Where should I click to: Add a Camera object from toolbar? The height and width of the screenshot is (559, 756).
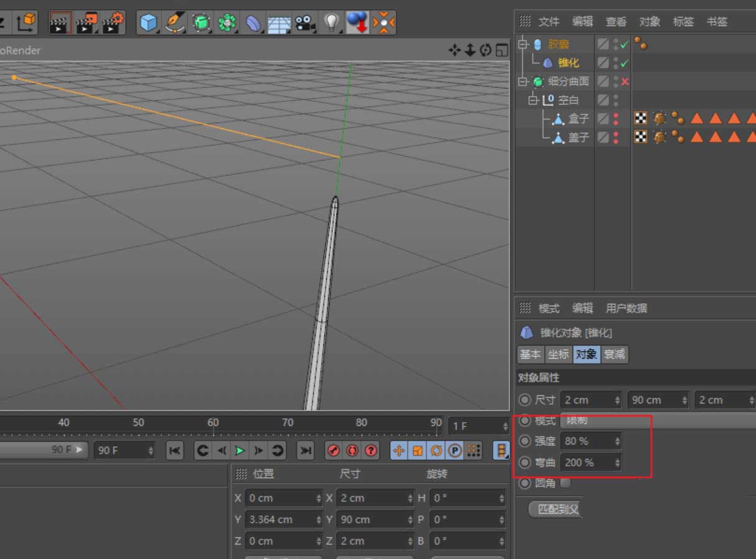(304, 23)
